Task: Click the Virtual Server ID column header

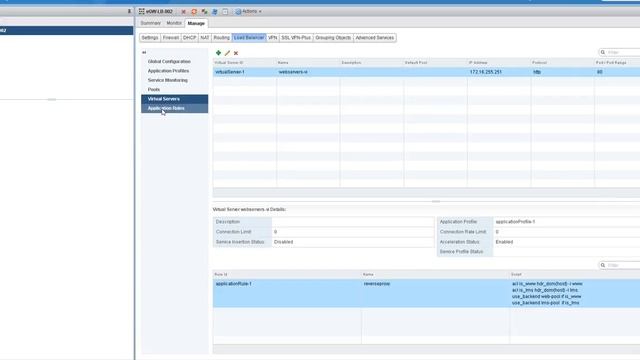Action: tap(244, 62)
